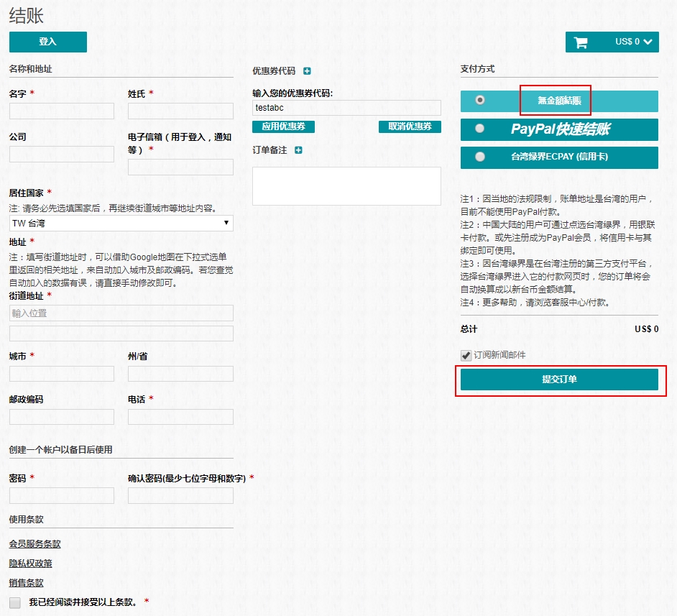Check the 我已经阅读并接受以上条款 checkbox

[x=15, y=602]
